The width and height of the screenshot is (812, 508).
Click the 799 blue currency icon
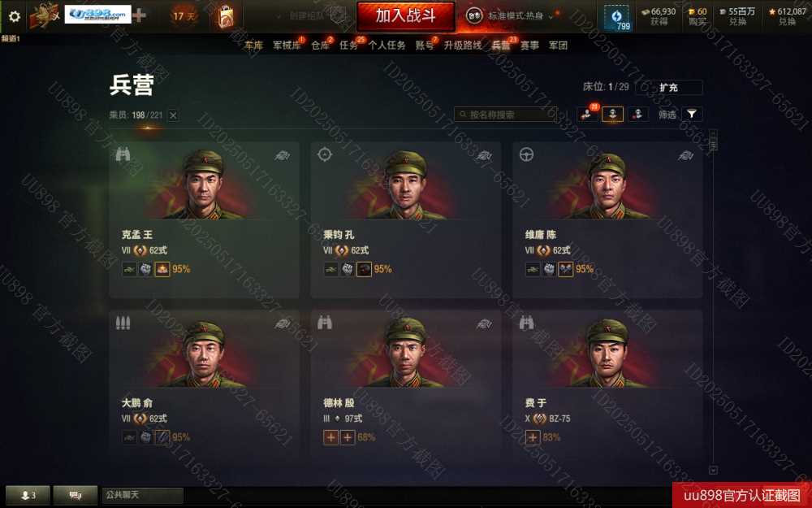pyautogui.click(x=617, y=17)
